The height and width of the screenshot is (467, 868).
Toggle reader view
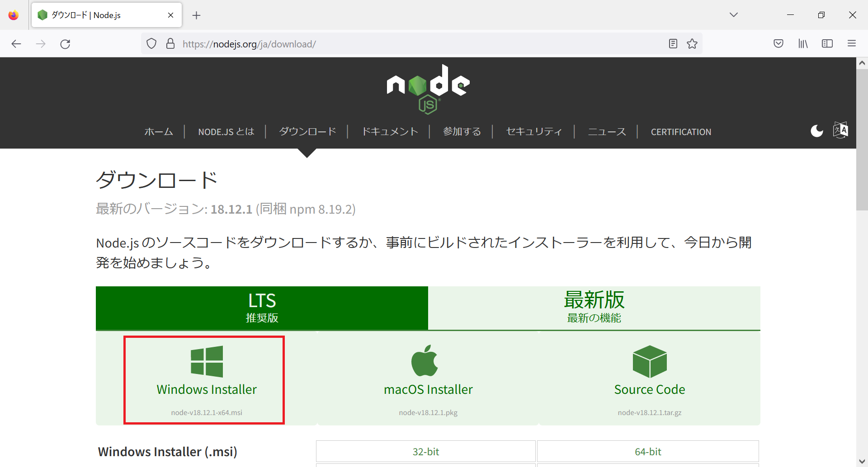pyautogui.click(x=673, y=44)
